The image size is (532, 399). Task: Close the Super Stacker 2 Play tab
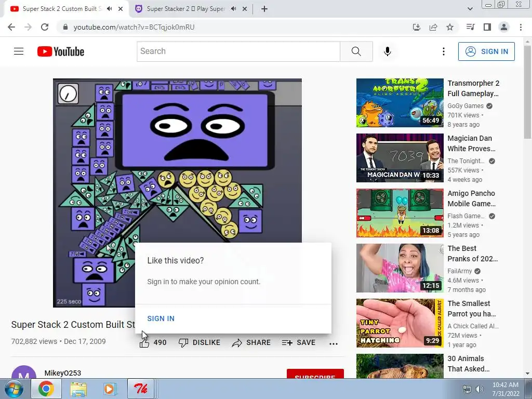pos(245,9)
